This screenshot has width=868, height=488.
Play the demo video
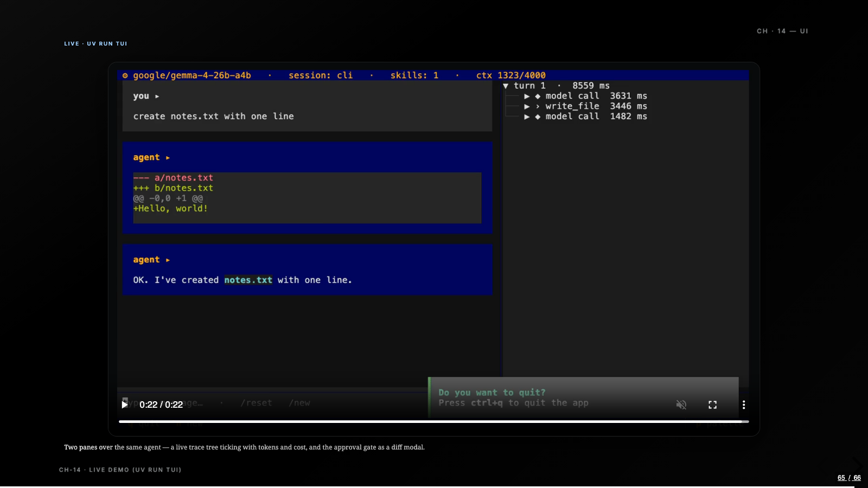pos(125,404)
